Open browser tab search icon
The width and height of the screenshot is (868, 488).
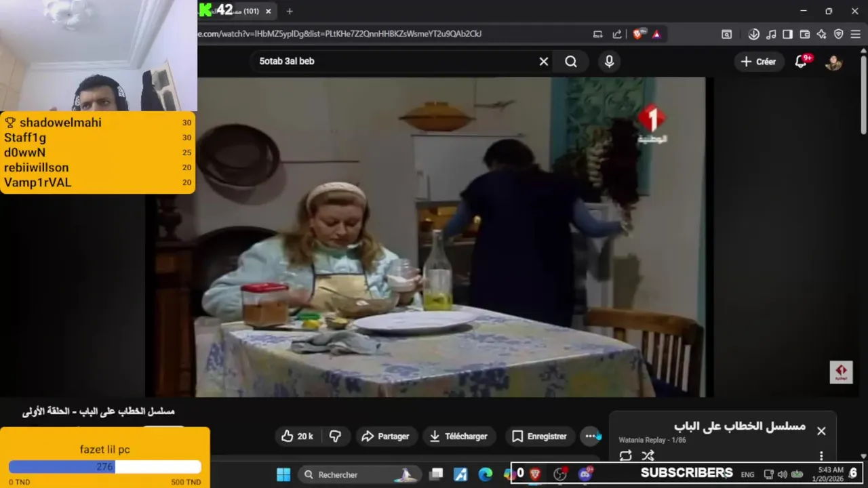pos(726,34)
